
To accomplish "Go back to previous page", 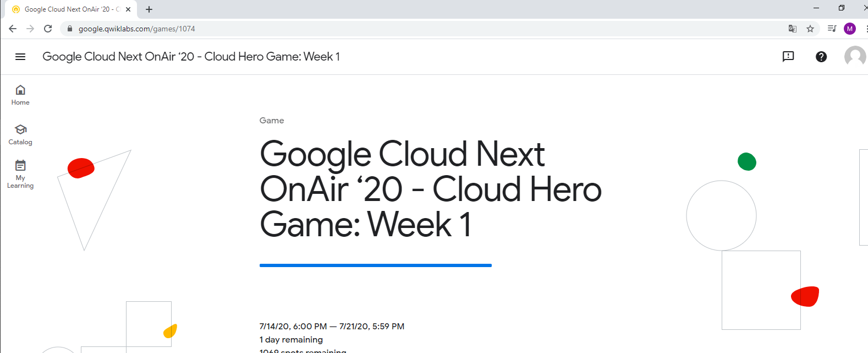I will (x=13, y=29).
